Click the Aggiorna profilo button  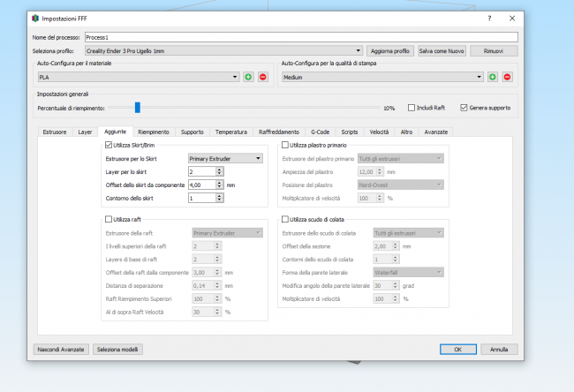click(x=389, y=51)
